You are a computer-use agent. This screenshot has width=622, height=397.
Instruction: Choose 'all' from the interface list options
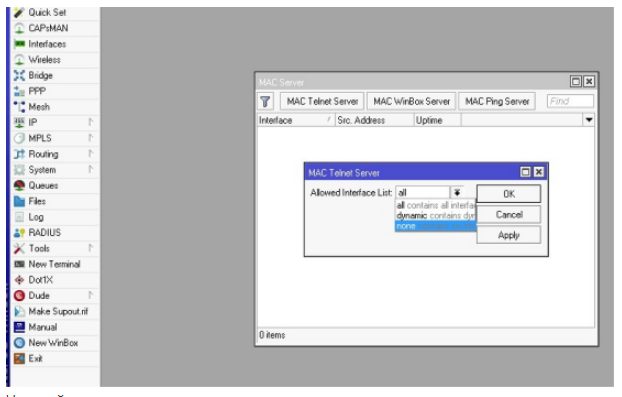point(436,205)
